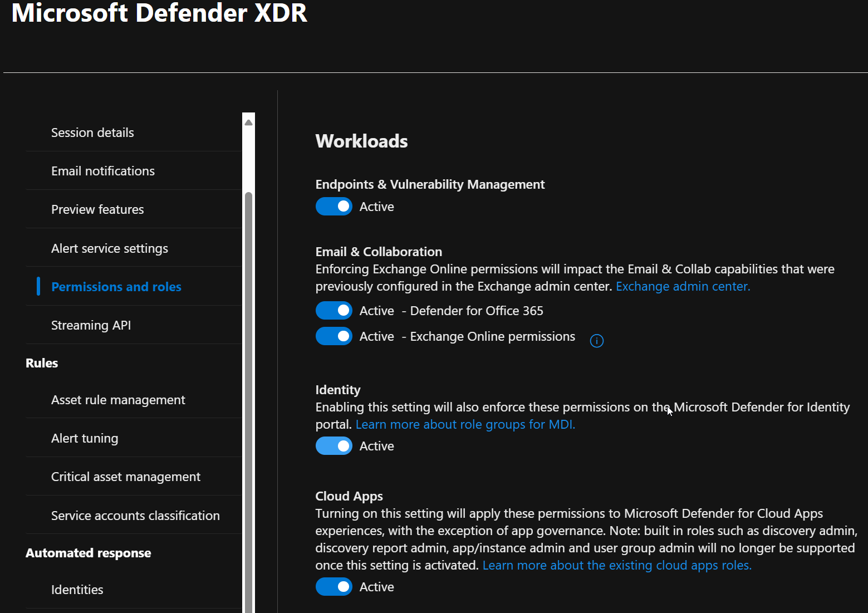Click the Workloads heading
868x613 pixels.
(x=361, y=141)
